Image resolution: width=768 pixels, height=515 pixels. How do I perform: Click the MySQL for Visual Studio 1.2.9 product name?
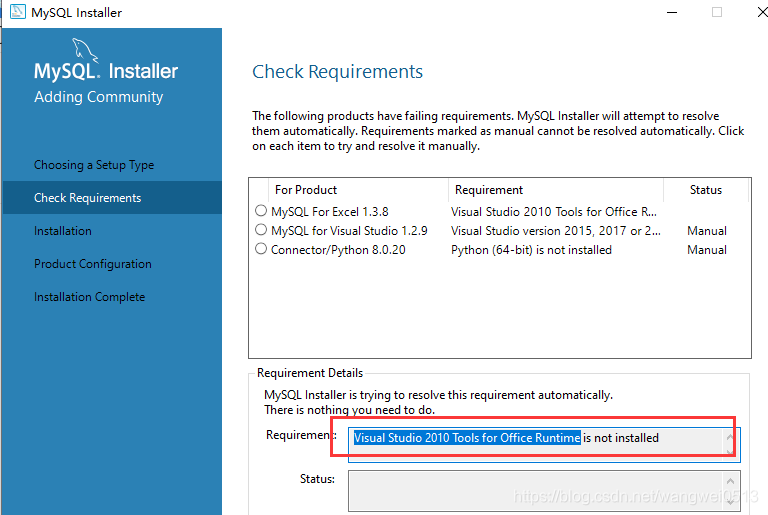[x=349, y=231]
